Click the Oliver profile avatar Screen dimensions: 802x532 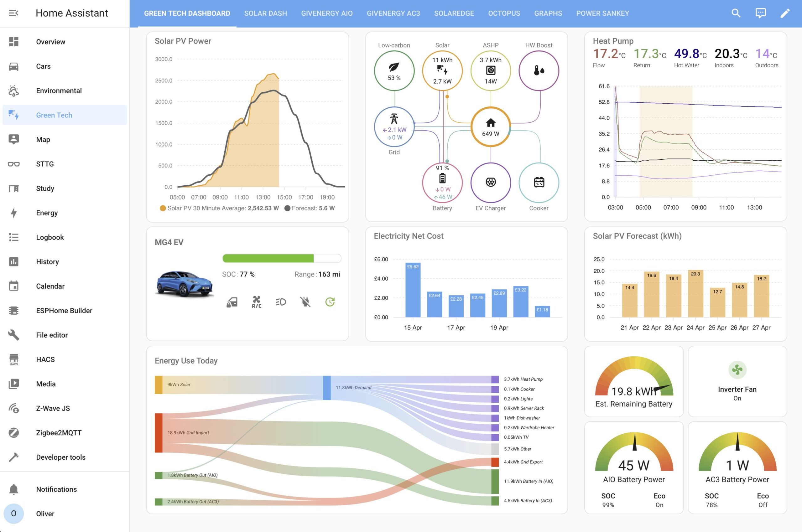click(14, 514)
